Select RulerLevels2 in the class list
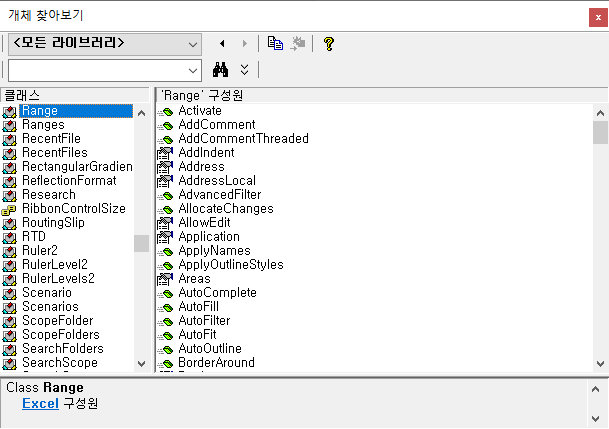Image resolution: width=609 pixels, height=429 pixels. pyautogui.click(x=58, y=278)
